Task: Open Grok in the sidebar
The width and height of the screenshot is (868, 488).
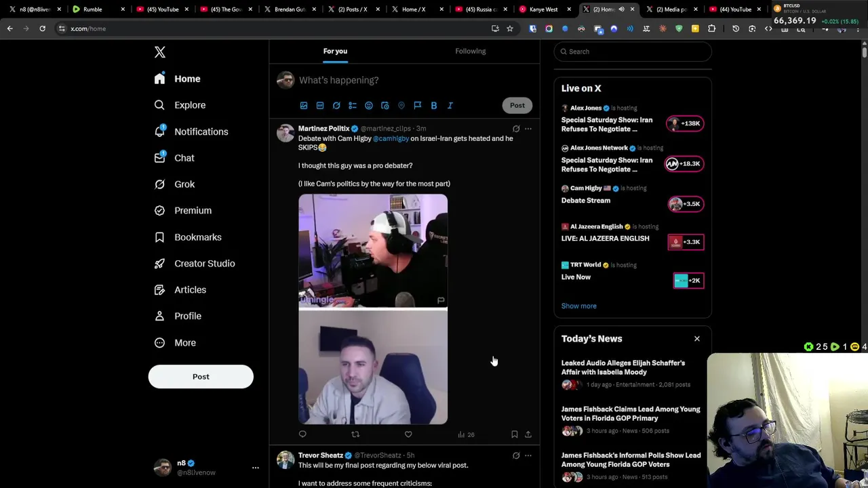Action: [x=174, y=184]
